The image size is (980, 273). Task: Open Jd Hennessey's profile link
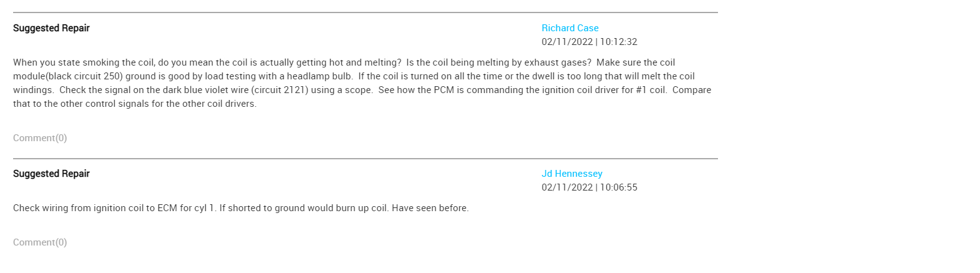coord(571,174)
